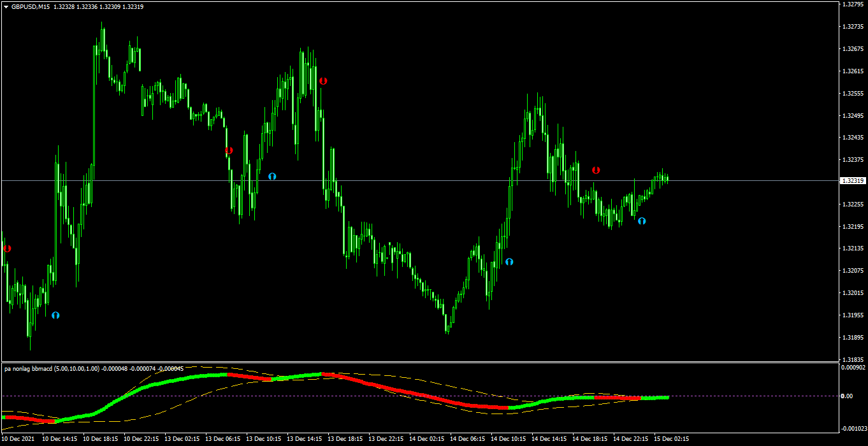Click the 14 Dec 10:15 time label

point(509,440)
